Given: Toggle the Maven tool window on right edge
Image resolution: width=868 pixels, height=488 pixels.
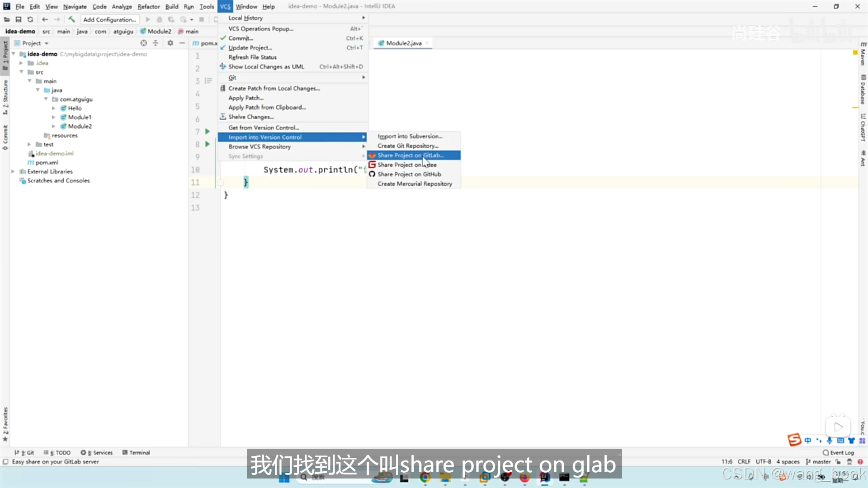Looking at the screenshot, I should tap(863, 54).
